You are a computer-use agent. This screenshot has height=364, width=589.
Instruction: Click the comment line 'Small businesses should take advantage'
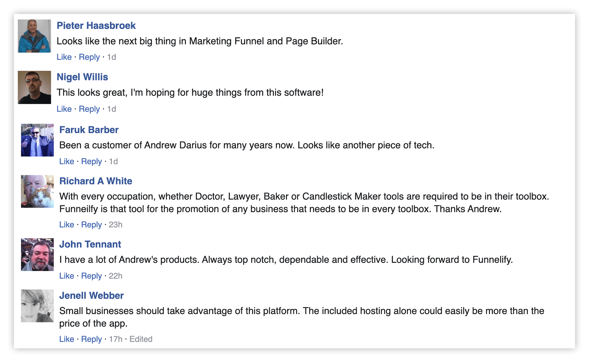(x=302, y=311)
